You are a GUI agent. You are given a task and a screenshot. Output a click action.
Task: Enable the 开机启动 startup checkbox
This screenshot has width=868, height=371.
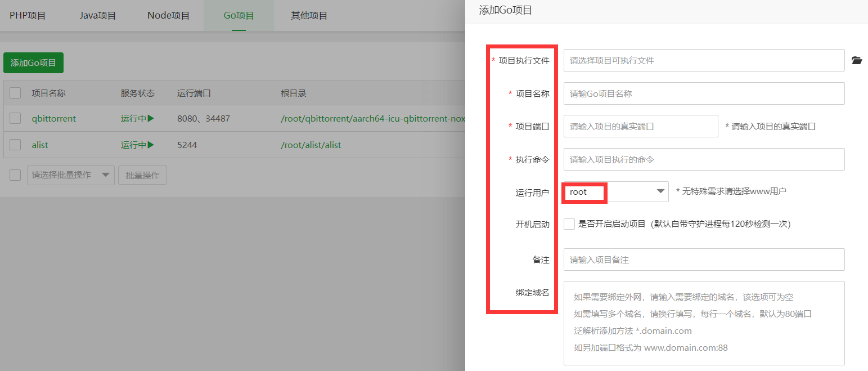pyautogui.click(x=569, y=224)
